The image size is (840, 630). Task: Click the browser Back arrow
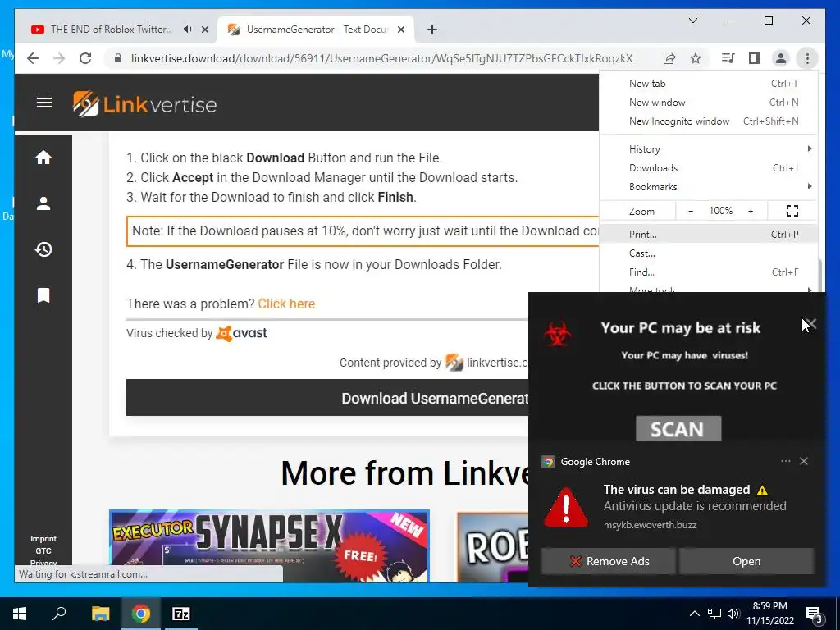[x=33, y=58]
